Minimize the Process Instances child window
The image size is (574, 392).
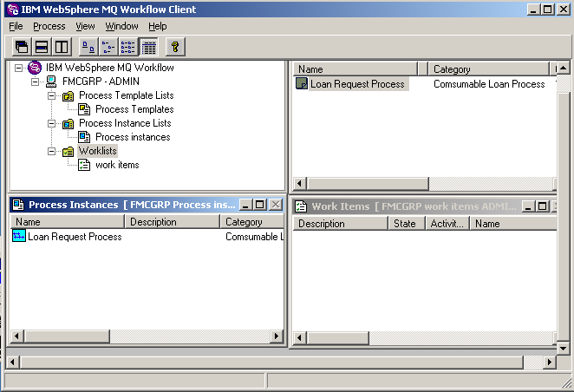pos(245,205)
